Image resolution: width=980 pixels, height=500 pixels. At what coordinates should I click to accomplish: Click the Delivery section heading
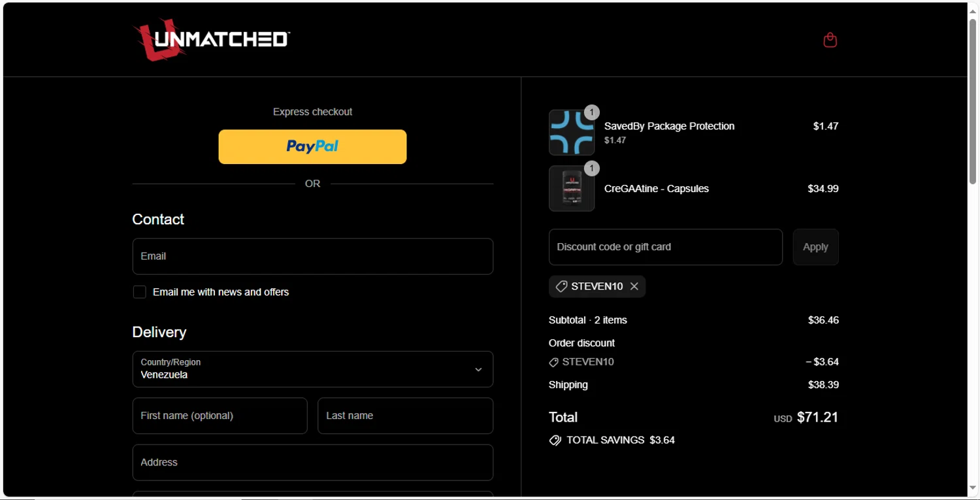point(159,333)
